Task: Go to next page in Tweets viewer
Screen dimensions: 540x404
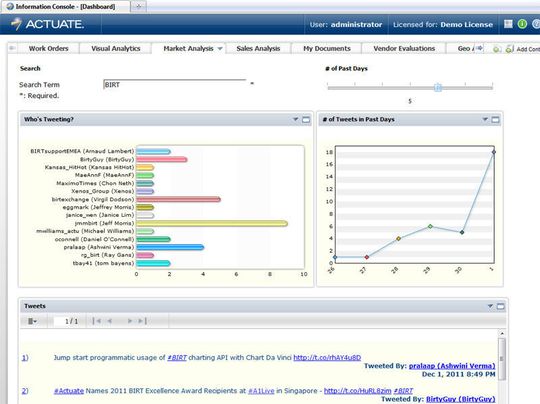Action: click(130, 321)
